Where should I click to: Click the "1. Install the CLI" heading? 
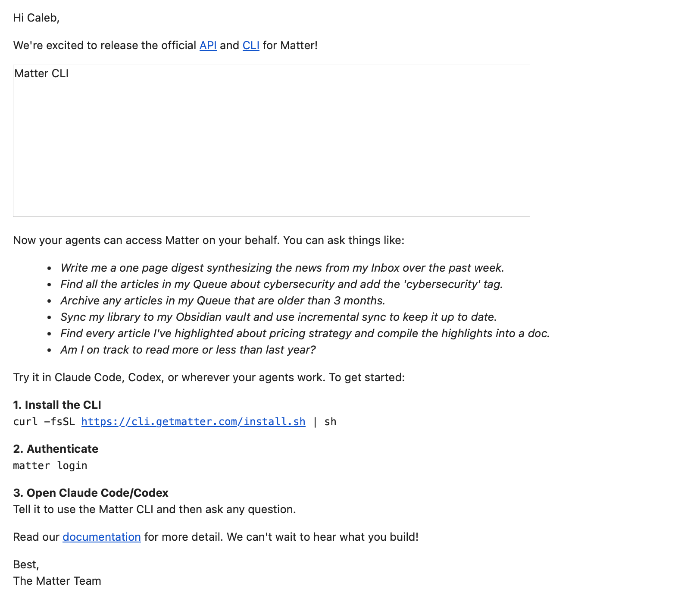57,405
